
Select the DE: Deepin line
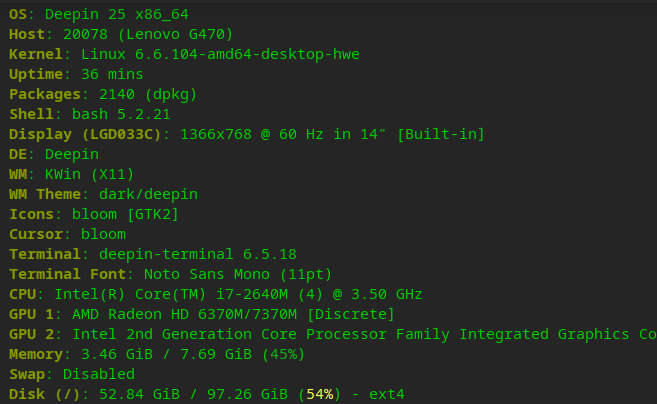coord(54,155)
